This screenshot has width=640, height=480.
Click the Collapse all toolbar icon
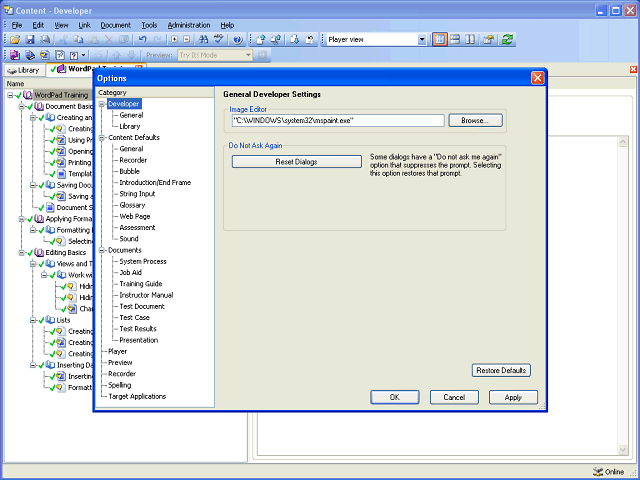point(187,40)
